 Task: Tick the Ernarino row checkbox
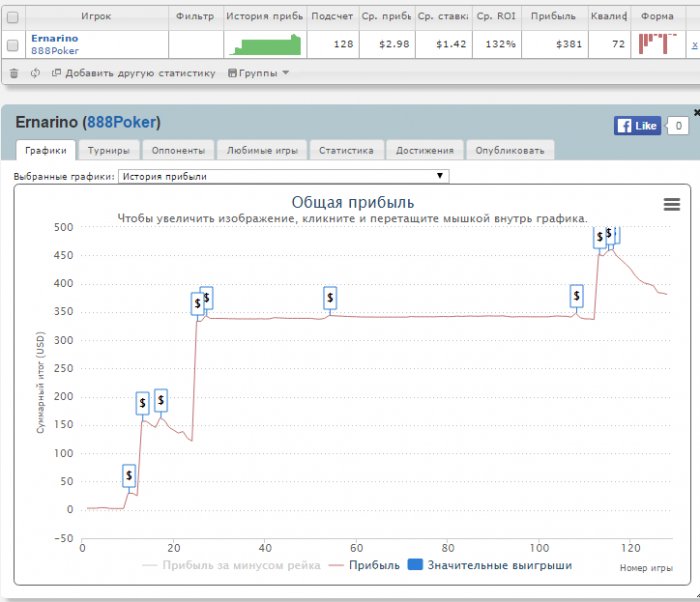click(12, 45)
